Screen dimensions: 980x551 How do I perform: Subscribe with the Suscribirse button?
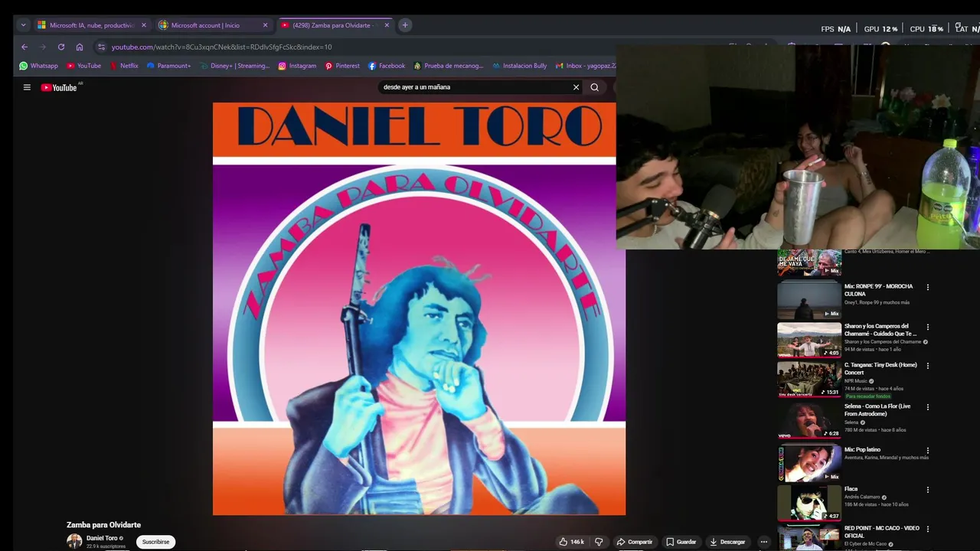coord(155,542)
